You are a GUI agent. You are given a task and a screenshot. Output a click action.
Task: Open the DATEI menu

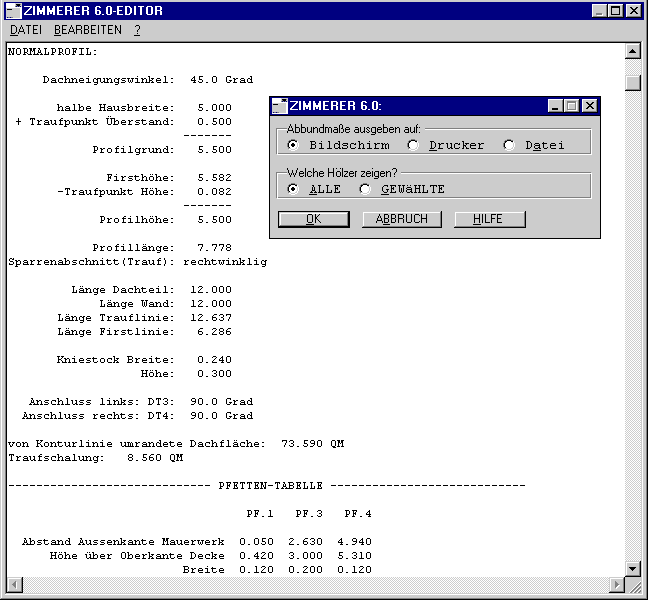click(x=25, y=30)
